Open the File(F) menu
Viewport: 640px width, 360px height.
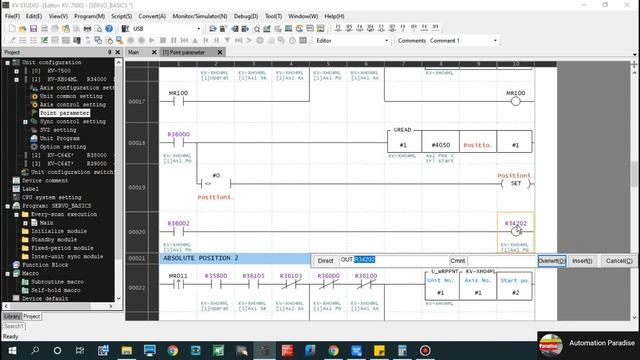[x=12, y=16]
